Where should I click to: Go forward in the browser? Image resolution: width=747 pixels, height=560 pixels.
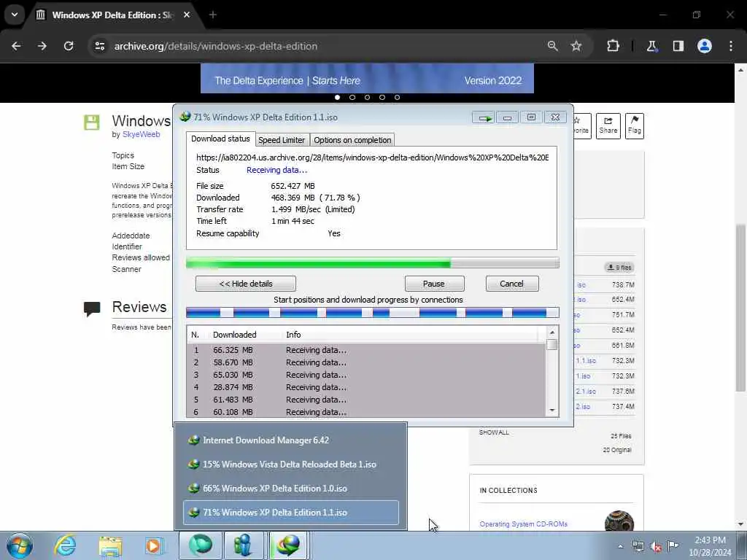coord(42,46)
